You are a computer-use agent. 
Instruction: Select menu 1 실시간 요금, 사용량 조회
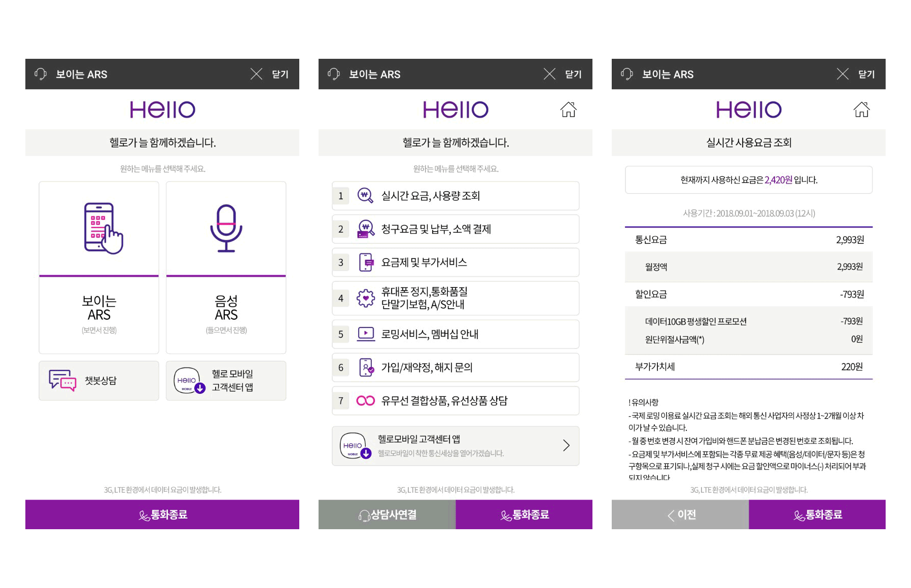[x=455, y=196]
